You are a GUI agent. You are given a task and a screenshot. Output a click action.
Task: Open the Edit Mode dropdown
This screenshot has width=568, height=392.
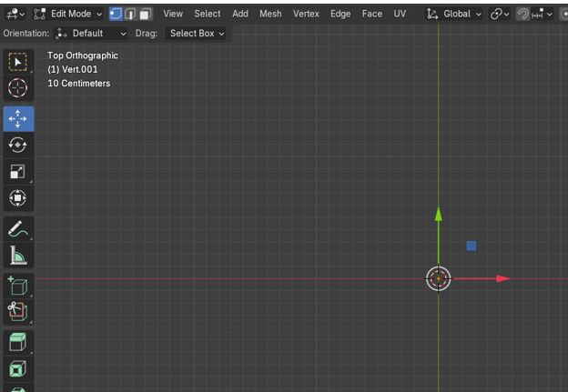tap(68, 14)
